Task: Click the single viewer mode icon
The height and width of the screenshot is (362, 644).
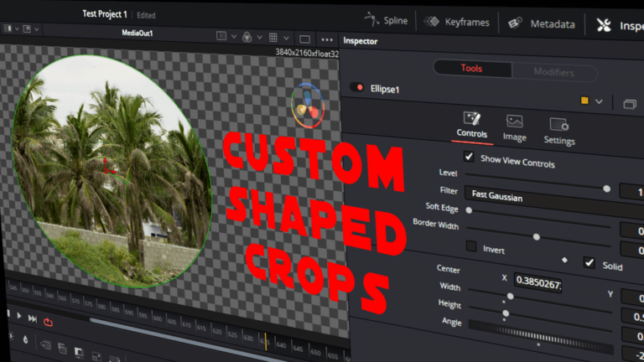Action: [x=304, y=39]
